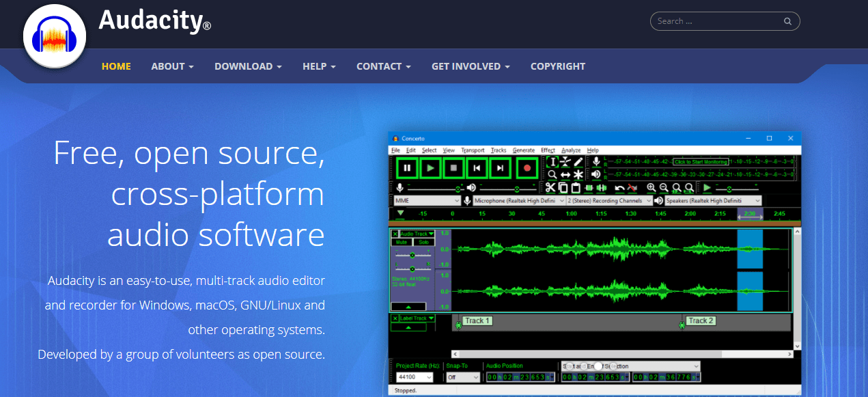Screen dimensions: 868x397
Task: Click the Home navigation link
Action: [116, 66]
